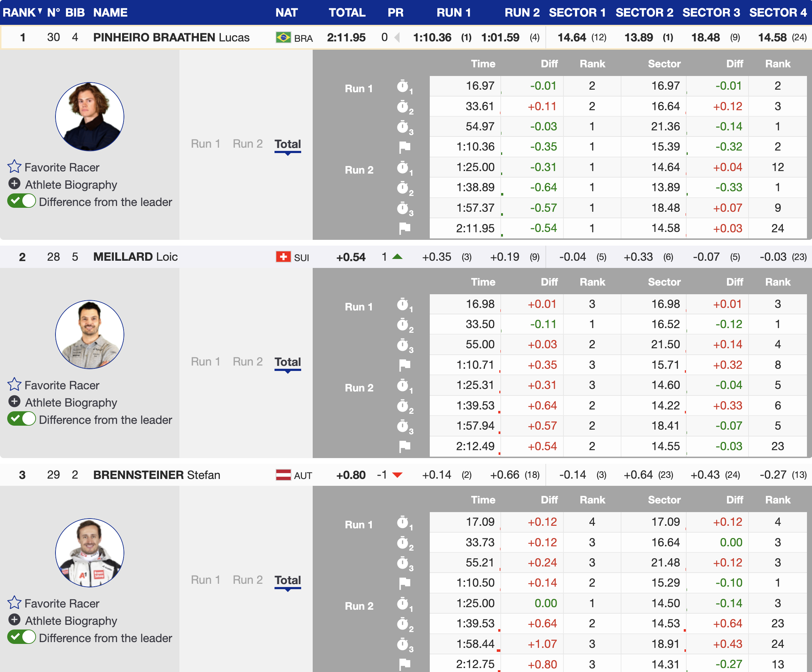Click the Brazil flag icon
812x672 pixels.
tap(283, 37)
